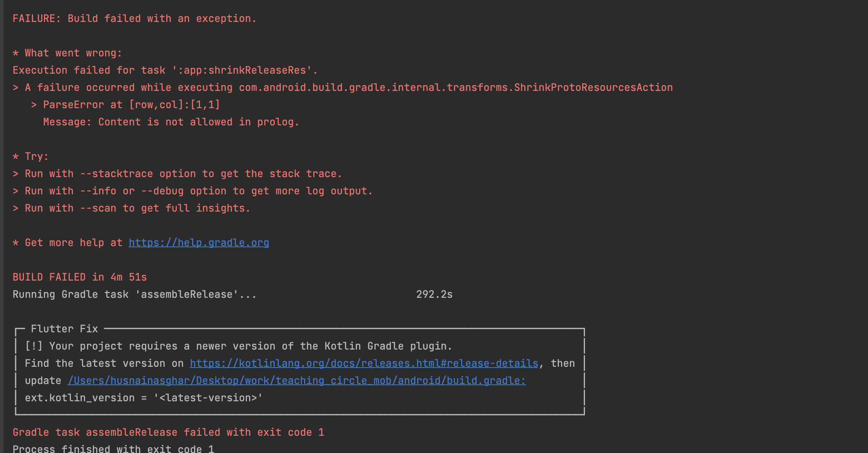Open the android/build.gradle file path link
This screenshot has width=868, height=453.
[x=296, y=381]
